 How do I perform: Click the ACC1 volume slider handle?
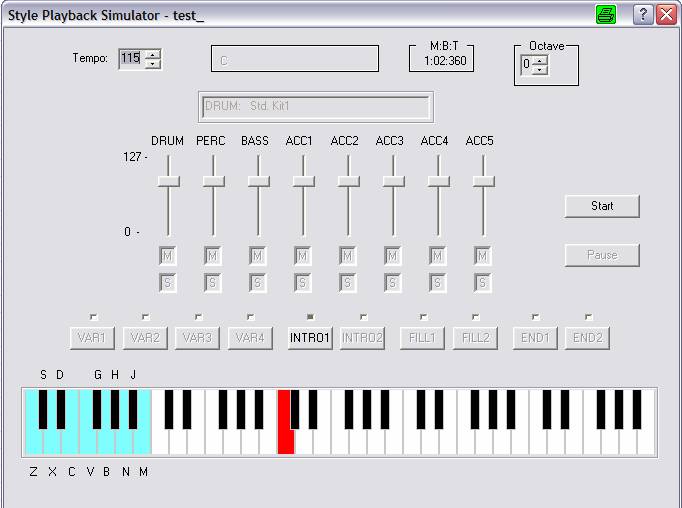[304, 181]
